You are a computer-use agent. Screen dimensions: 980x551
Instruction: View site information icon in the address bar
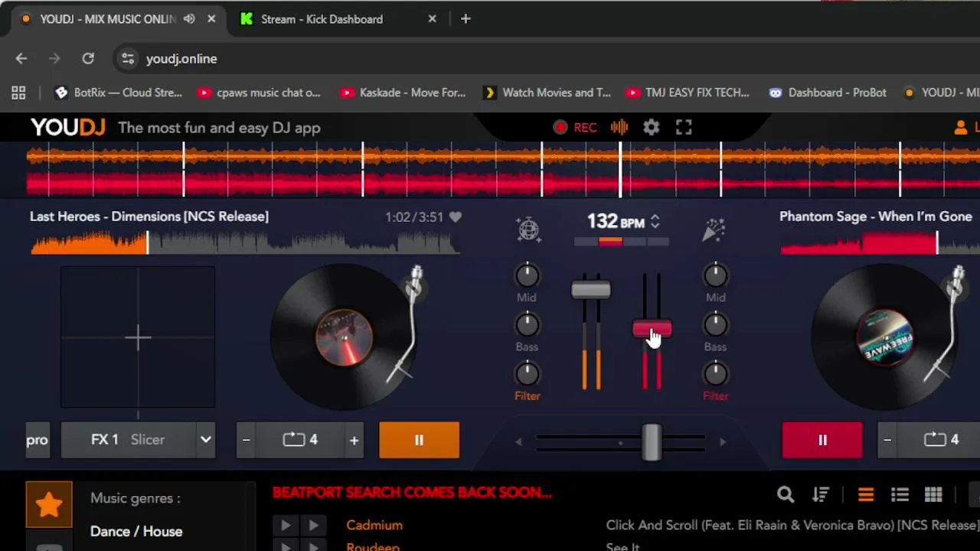pos(128,58)
